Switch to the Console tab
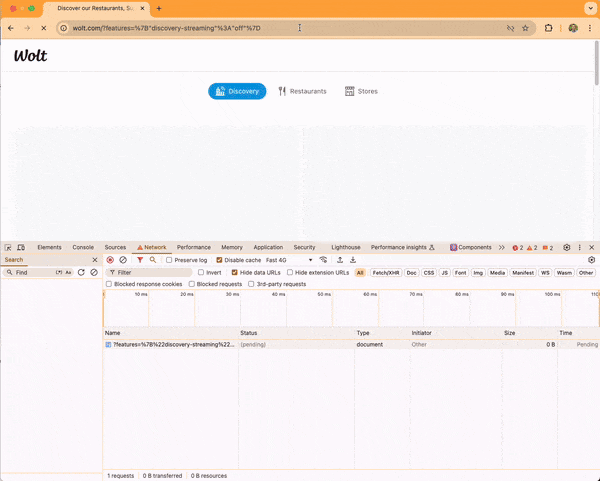This screenshot has width=600, height=481. [x=83, y=247]
